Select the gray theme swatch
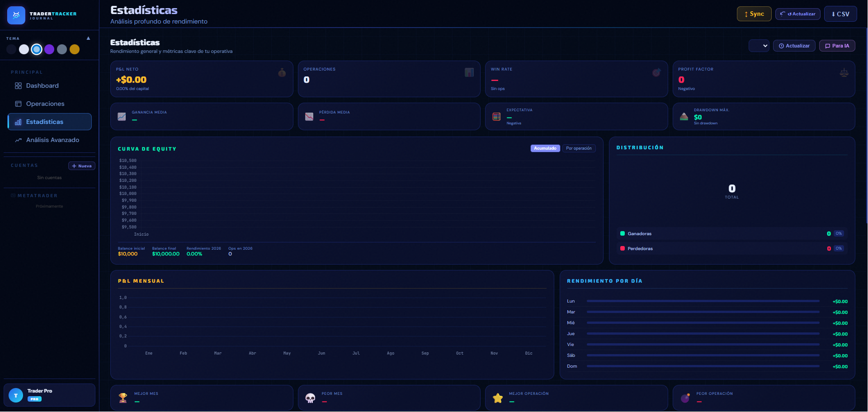The width and height of the screenshot is (868, 412). [x=62, y=49]
